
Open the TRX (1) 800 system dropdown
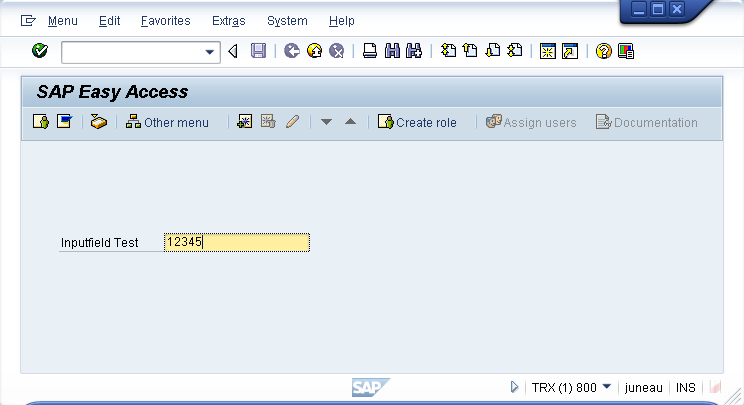[606, 387]
